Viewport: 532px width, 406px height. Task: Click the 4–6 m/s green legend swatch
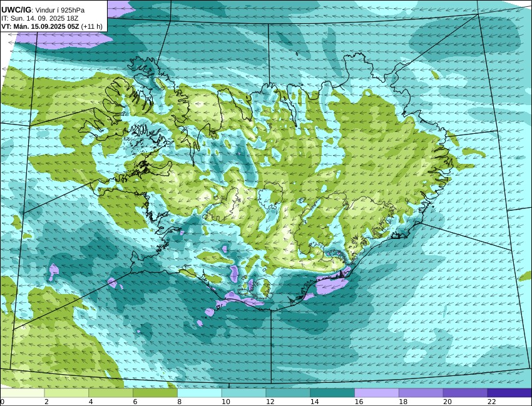111,393
